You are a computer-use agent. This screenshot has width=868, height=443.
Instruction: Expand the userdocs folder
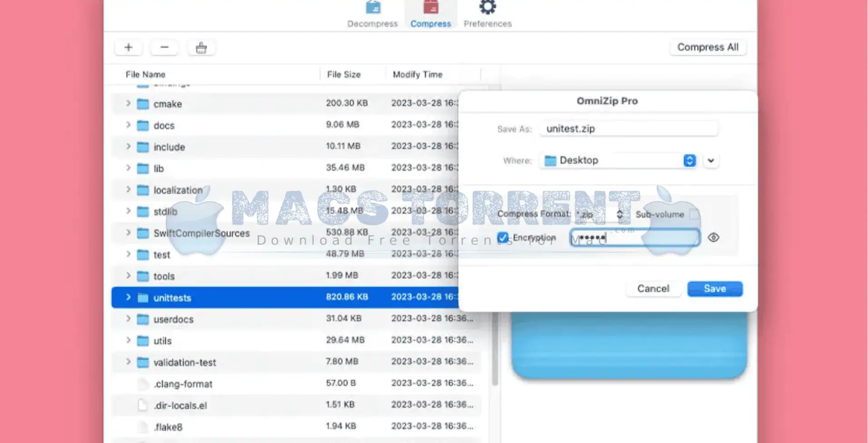tap(128, 319)
